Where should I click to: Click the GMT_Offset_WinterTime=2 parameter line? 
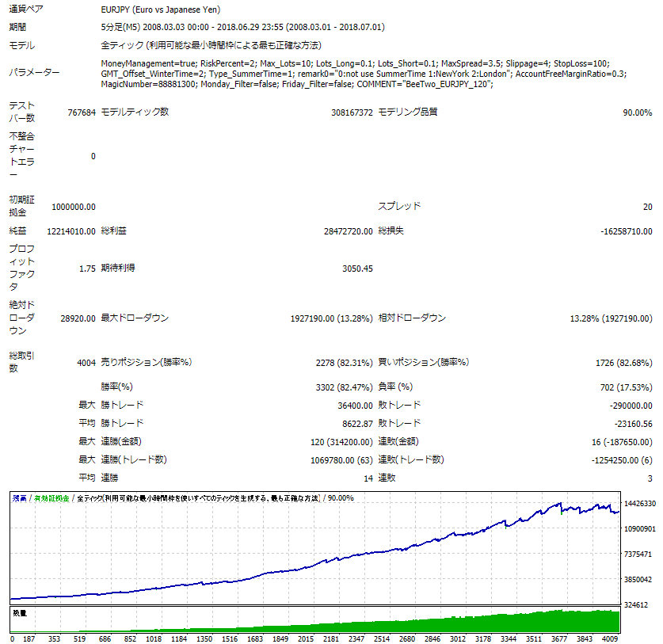pyautogui.click(x=364, y=74)
